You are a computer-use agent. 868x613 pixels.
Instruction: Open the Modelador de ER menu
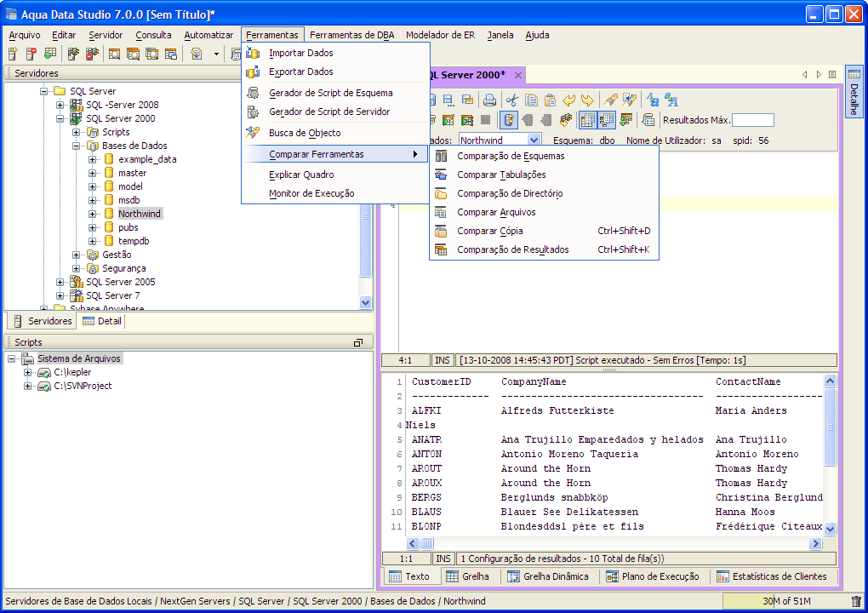[x=440, y=35]
